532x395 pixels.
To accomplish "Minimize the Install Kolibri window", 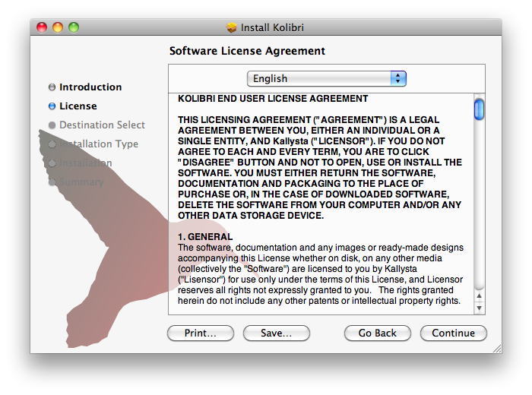I will (x=58, y=27).
